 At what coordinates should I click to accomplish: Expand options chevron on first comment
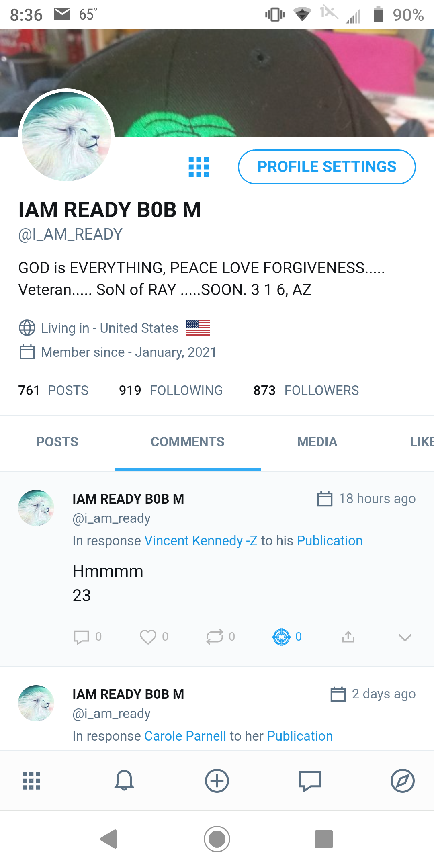point(405,637)
